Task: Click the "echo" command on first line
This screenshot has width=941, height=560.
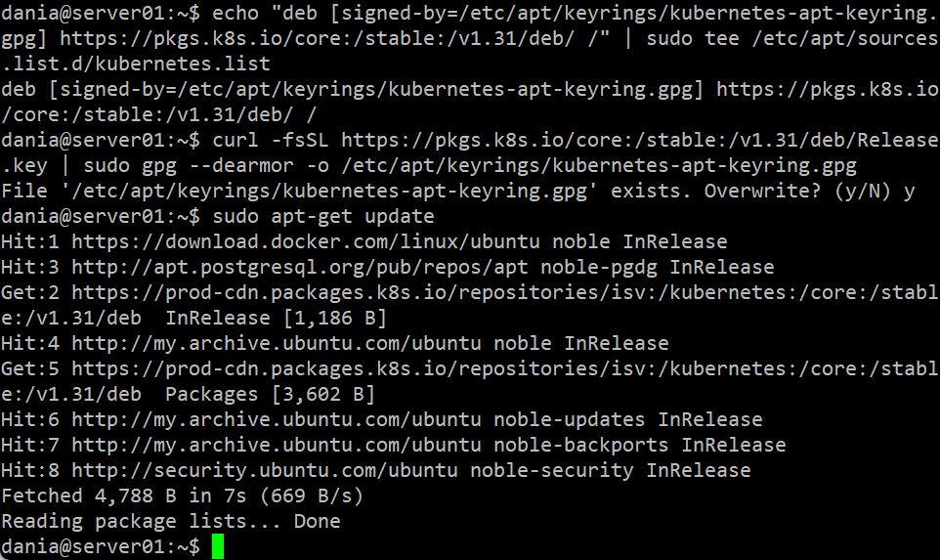Action: click(235, 13)
